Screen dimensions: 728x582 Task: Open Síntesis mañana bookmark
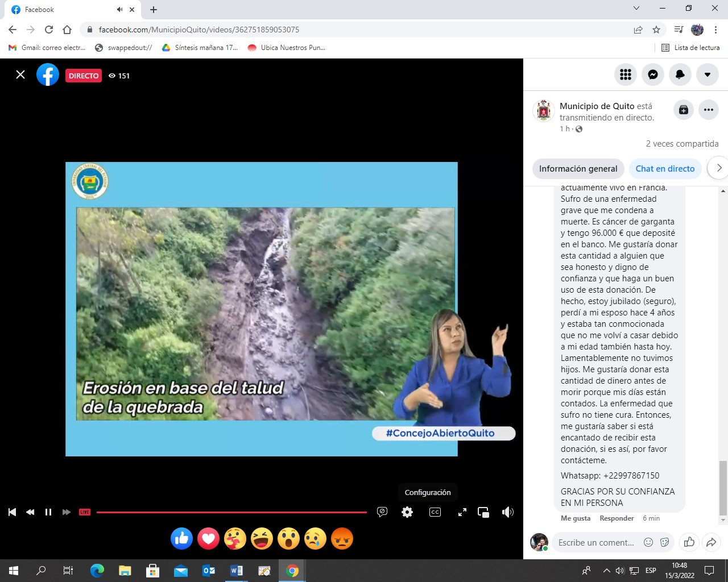200,48
